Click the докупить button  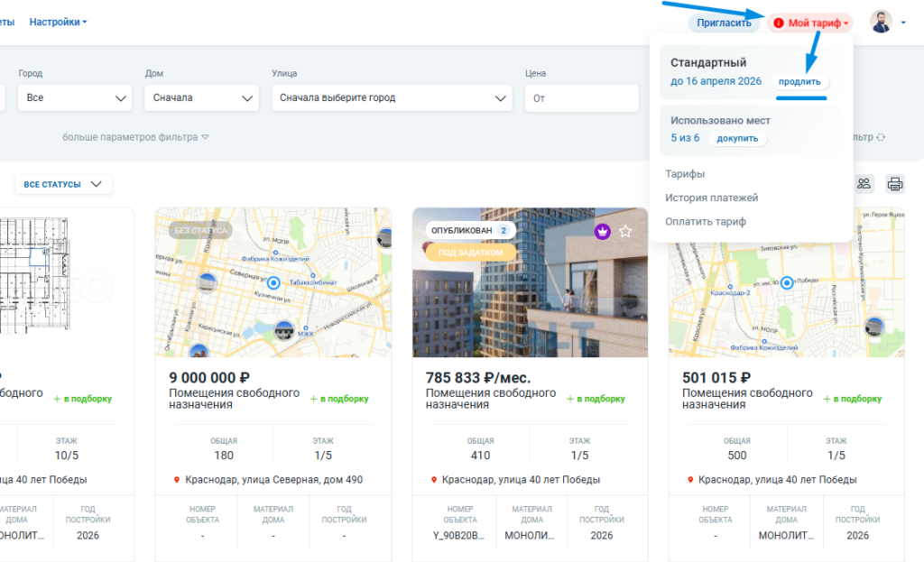[737, 138]
